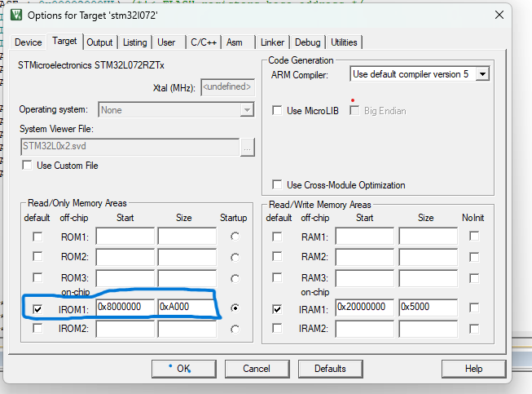Image resolution: width=532 pixels, height=394 pixels.
Task: Check the RAM2 default checkbox
Action: 277,256
